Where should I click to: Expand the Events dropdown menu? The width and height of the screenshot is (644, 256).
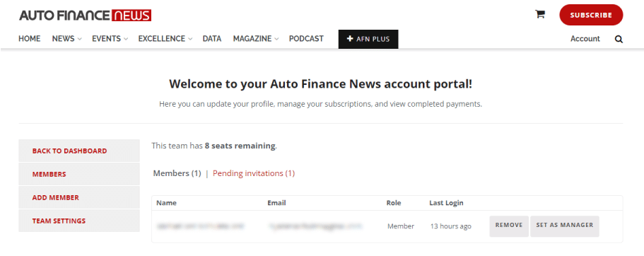[x=110, y=39]
